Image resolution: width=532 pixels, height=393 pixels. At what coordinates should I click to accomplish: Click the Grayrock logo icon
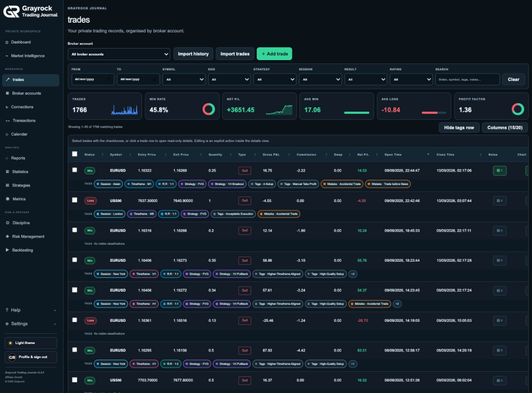click(x=11, y=12)
